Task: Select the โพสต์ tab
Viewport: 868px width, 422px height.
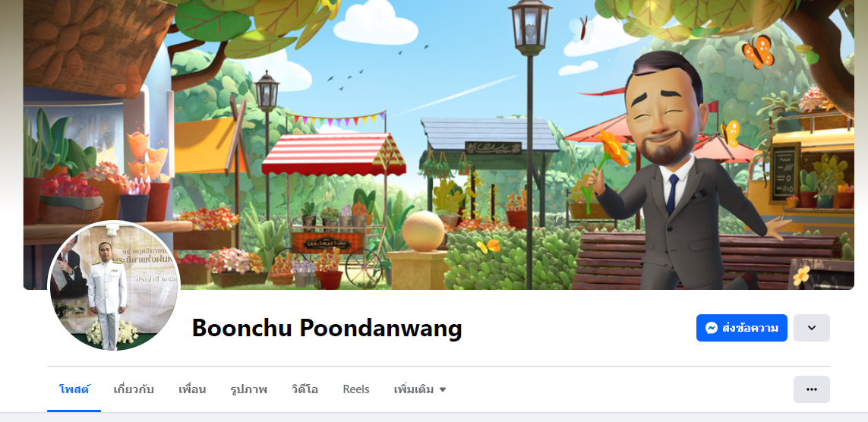Action: [74, 389]
